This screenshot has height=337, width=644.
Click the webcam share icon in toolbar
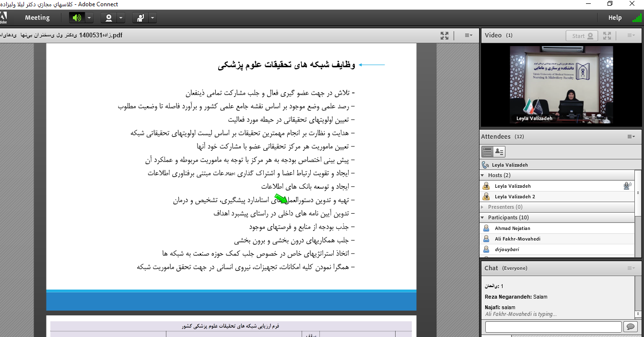coord(109,18)
